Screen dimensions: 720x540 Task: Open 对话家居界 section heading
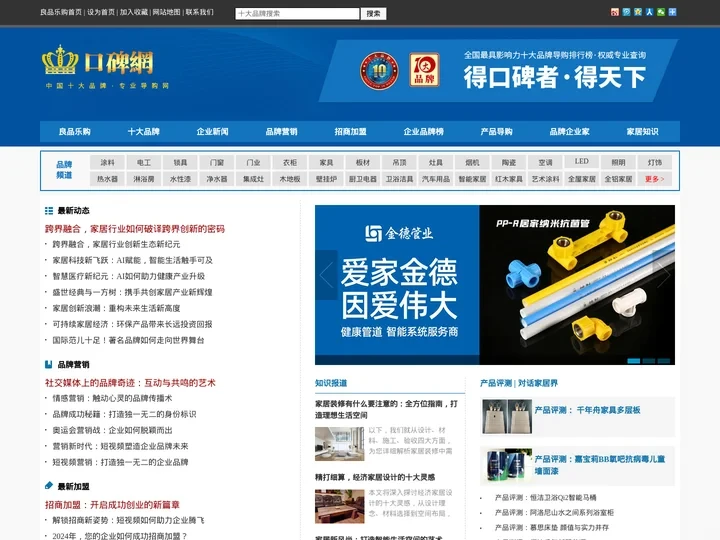pos(538,383)
